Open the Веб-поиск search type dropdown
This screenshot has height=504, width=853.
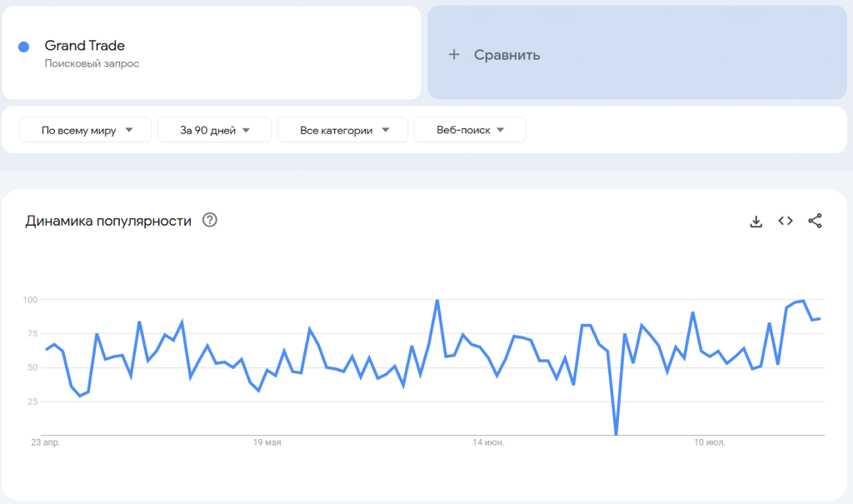click(x=470, y=130)
